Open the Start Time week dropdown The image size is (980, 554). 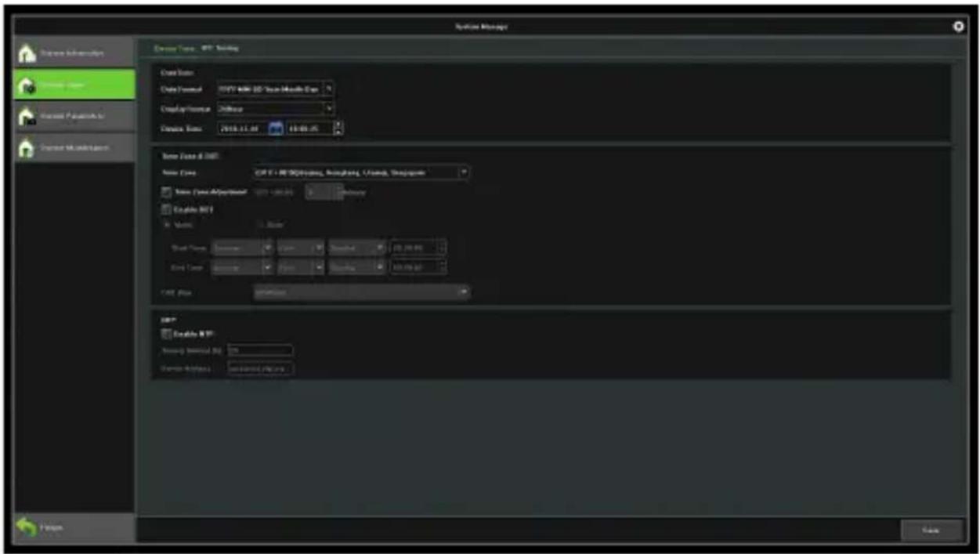[300, 248]
